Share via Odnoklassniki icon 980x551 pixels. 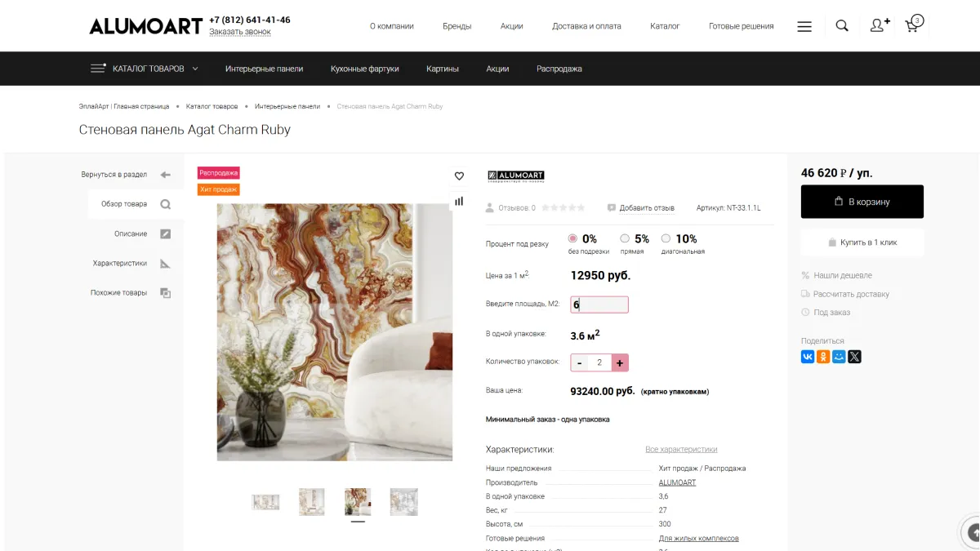[823, 357]
